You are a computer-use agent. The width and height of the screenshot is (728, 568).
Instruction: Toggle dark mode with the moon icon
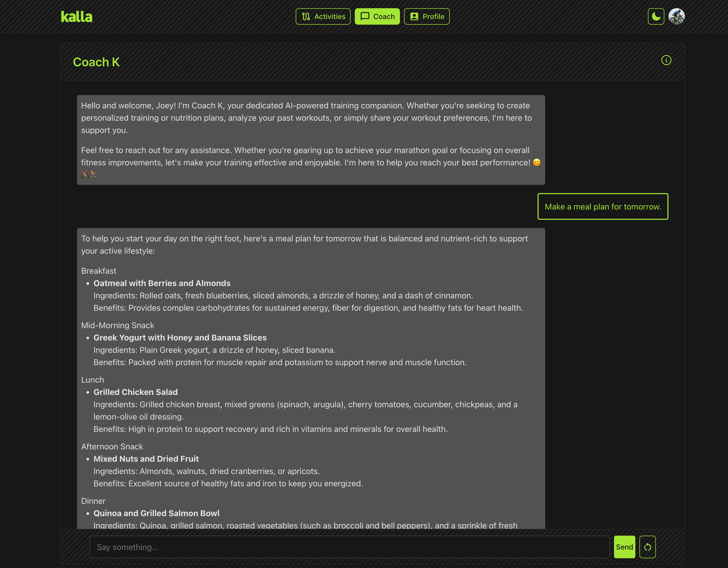[x=656, y=16]
